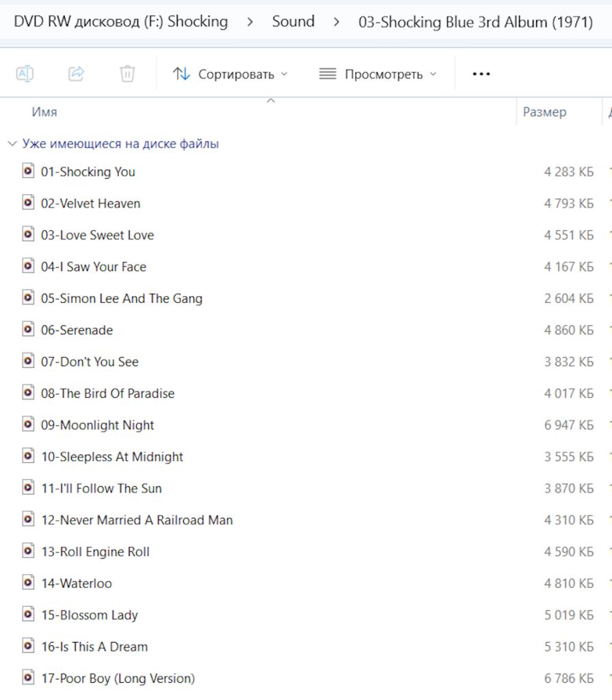The image size is (612, 700).
Task: Select file 13-Roll Engine Roll
Action: pos(96,552)
